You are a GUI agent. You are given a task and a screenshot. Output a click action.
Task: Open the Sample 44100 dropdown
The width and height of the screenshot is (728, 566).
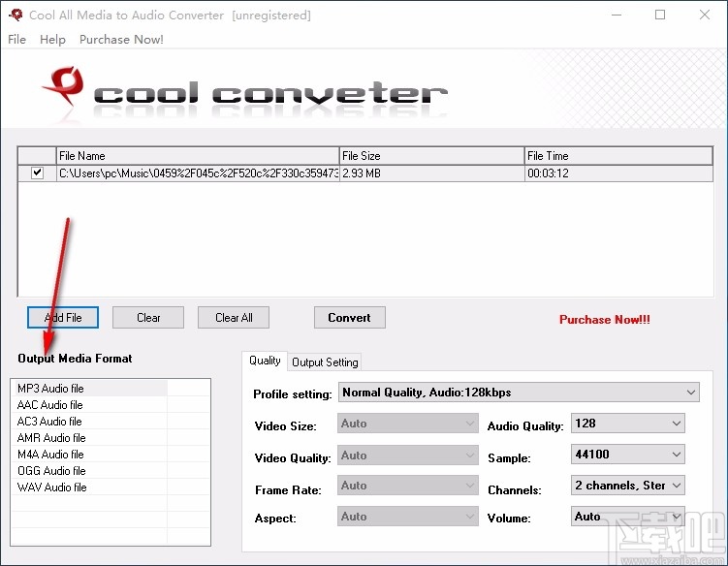[628, 455]
